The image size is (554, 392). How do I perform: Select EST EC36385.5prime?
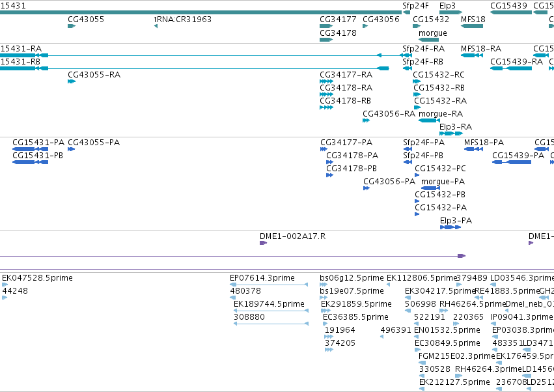[x=355, y=317]
